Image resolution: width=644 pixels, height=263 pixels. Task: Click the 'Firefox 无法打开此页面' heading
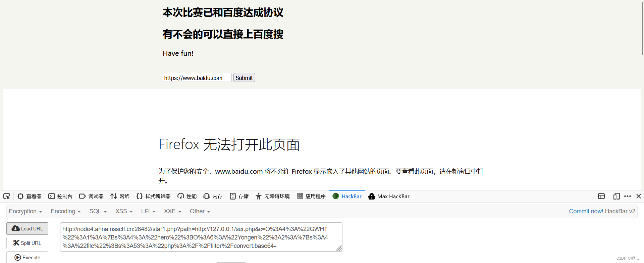click(x=229, y=144)
